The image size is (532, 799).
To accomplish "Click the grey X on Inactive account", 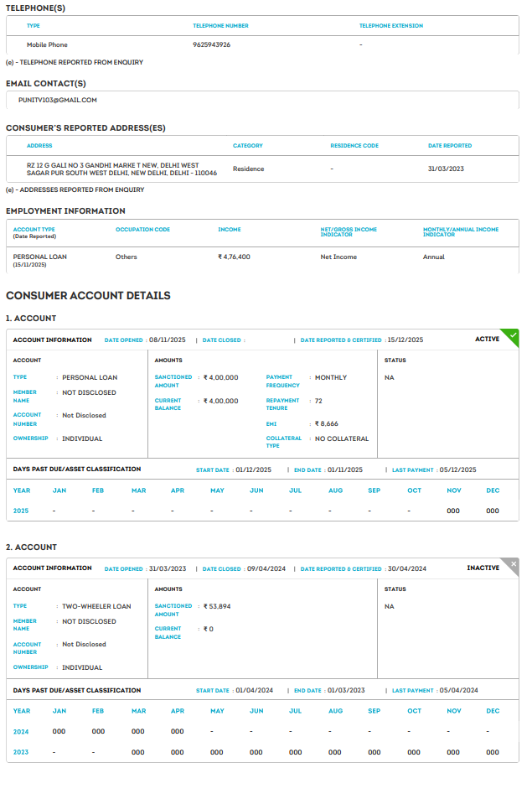I will click(x=513, y=564).
